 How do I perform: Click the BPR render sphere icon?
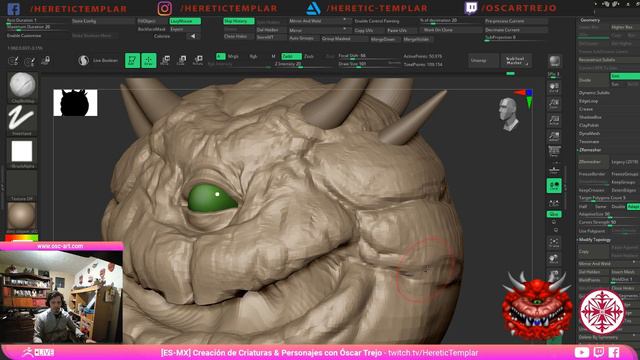(554, 61)
